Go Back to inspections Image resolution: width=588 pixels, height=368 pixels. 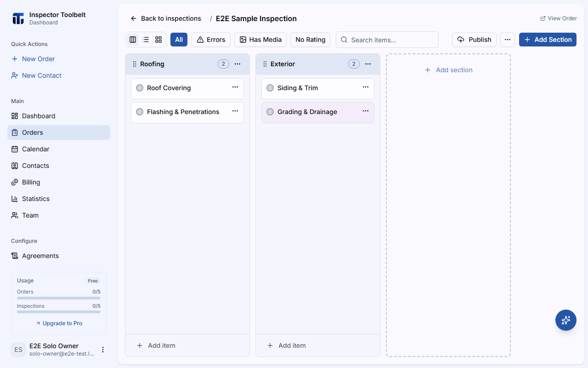166,18
